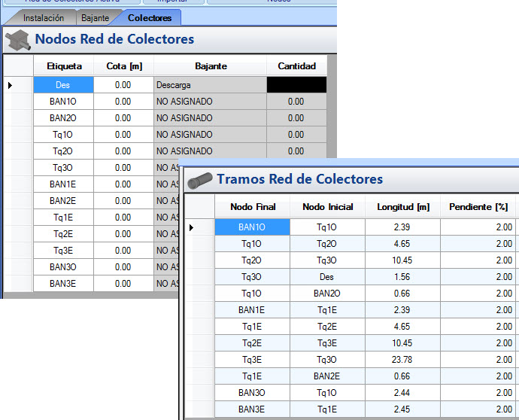Screen dimensions: 519x420
Task: Open the Descarga Bajante cell in Des row
Action: [210, 85]
